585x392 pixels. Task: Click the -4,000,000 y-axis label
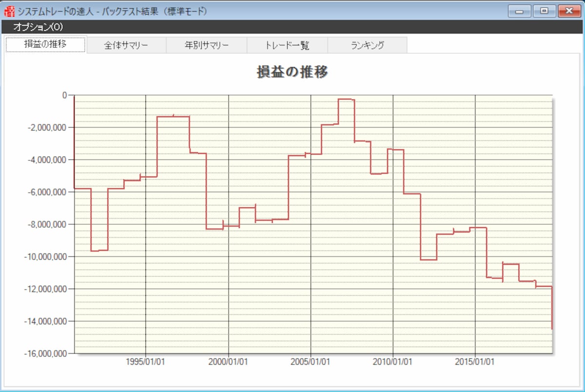pos(47,159)
